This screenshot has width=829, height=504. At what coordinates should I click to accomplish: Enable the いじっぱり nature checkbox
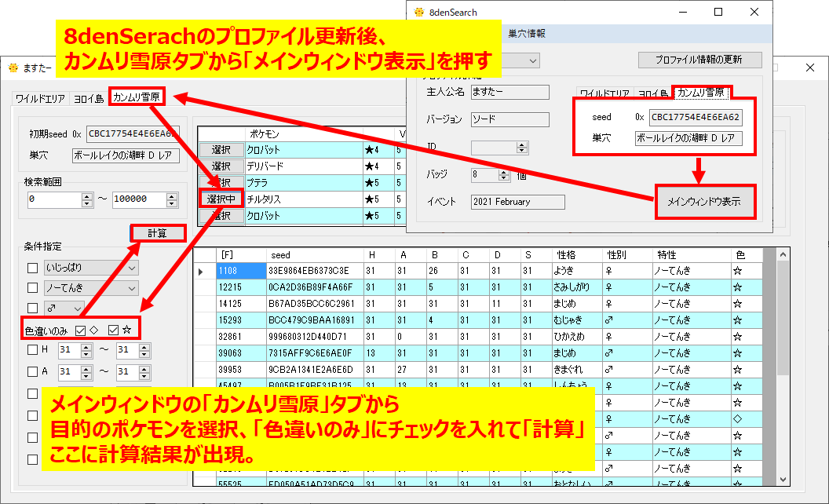tap(33, 268)
